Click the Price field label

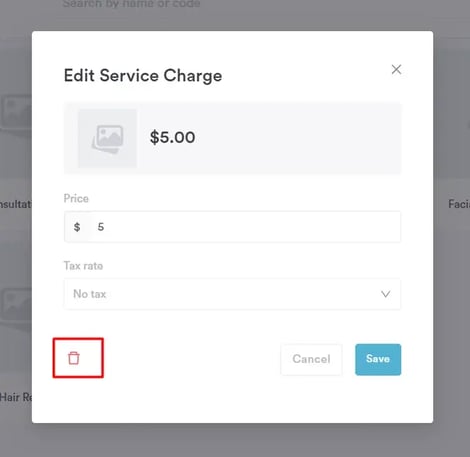[76, 198]
